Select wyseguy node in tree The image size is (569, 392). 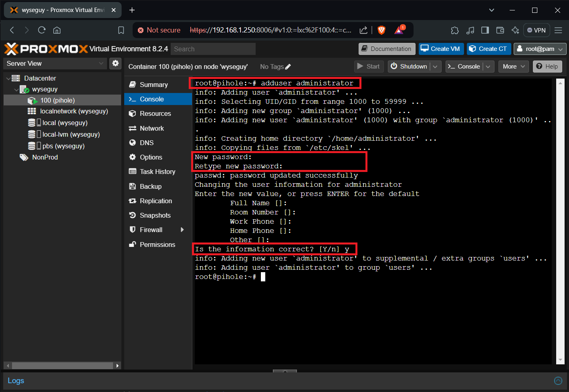coord(44,89)
